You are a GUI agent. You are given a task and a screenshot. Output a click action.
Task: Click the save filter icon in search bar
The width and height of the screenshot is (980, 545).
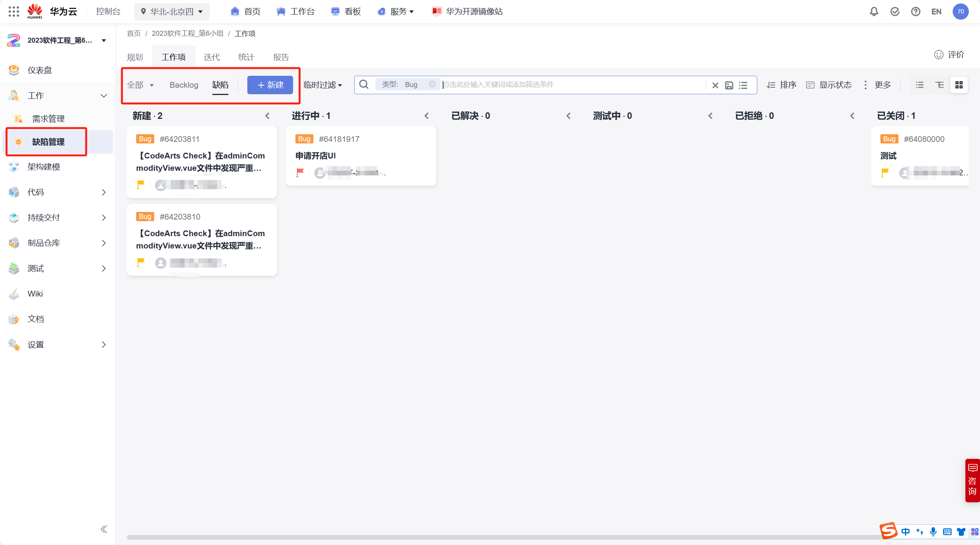tap(729, 85)
